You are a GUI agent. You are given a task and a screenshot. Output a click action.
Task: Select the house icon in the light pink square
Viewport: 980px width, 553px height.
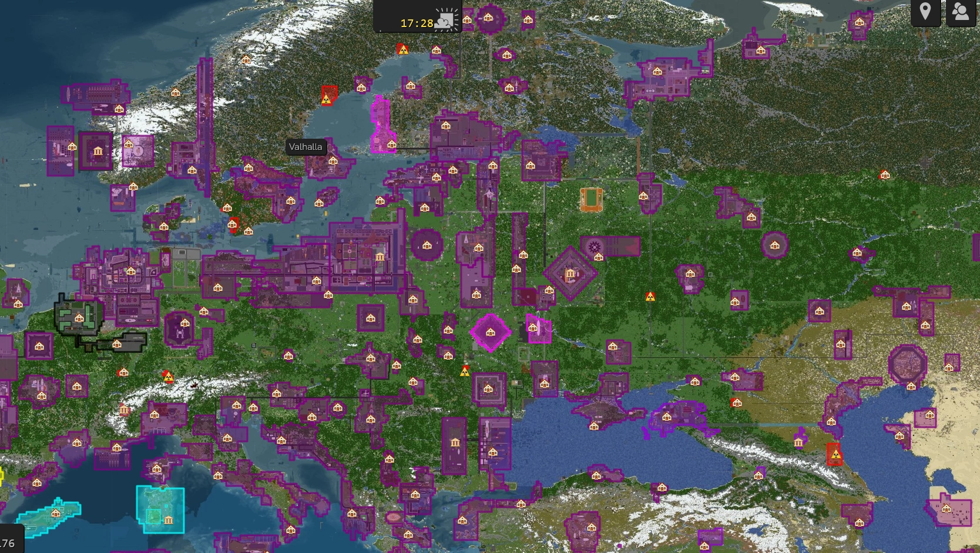tap(129, 145)
